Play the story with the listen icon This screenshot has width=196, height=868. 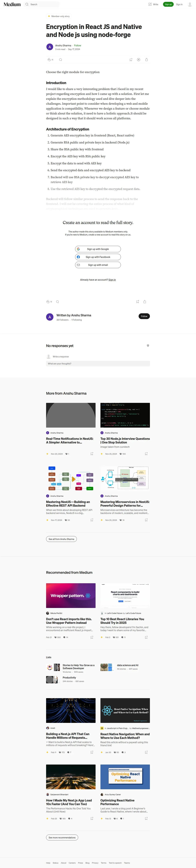coord(138,60)
